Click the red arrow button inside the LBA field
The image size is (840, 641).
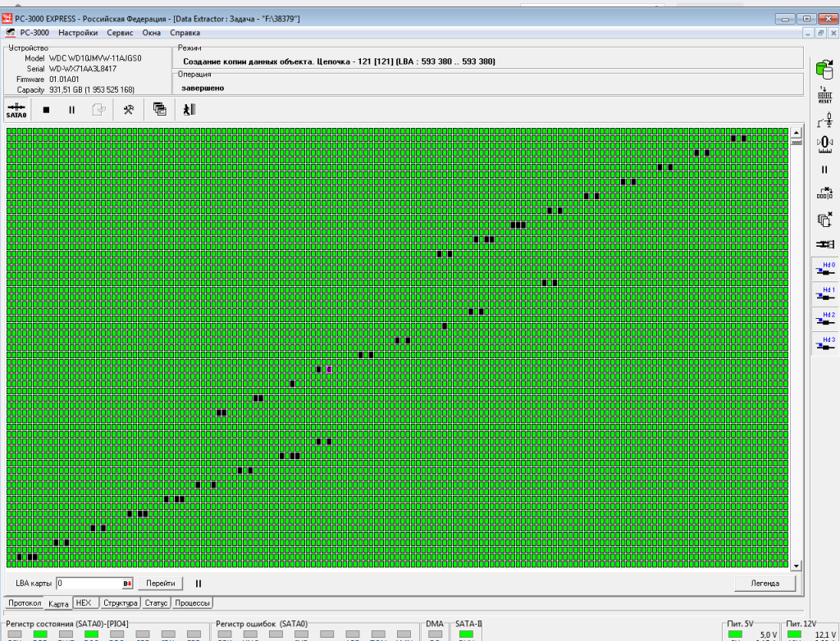(x=127, y=583)
